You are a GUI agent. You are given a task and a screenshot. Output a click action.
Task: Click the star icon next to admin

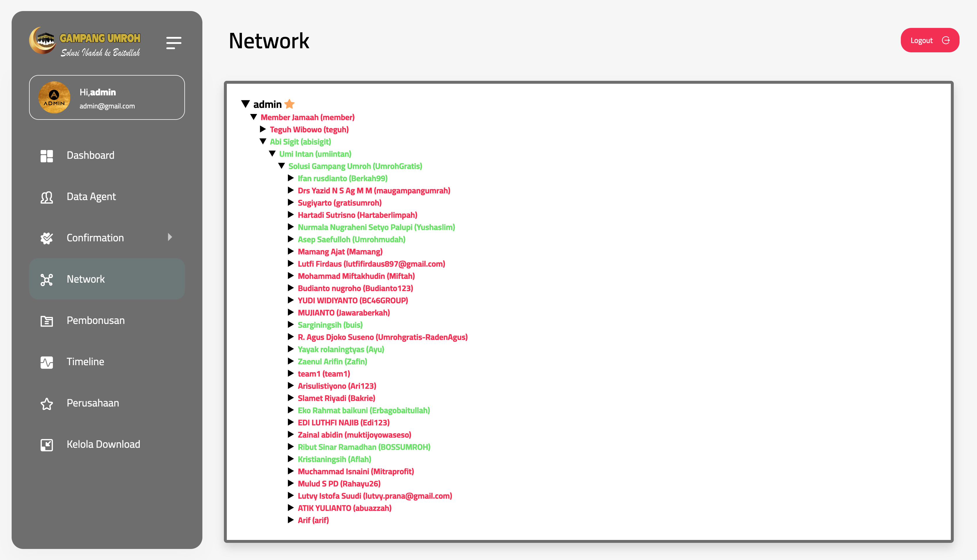pyautogui.click(x=290, y=104)
